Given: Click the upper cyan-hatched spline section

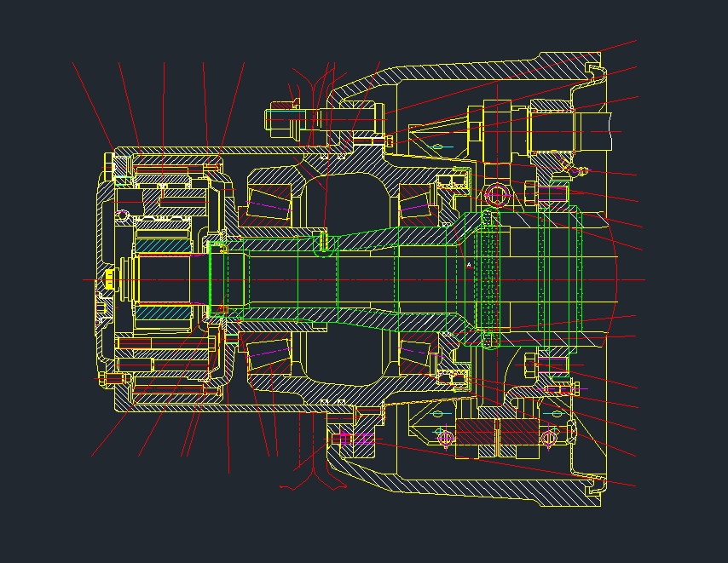Looking at the screenshot, I should coord(161,244).
